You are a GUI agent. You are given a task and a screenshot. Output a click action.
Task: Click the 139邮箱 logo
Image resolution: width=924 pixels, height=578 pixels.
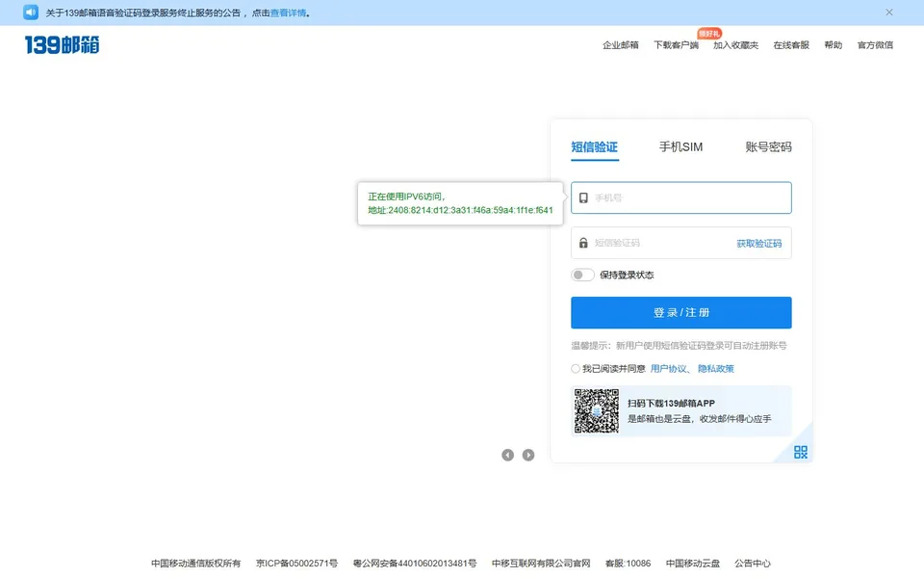tap(62, 45)
